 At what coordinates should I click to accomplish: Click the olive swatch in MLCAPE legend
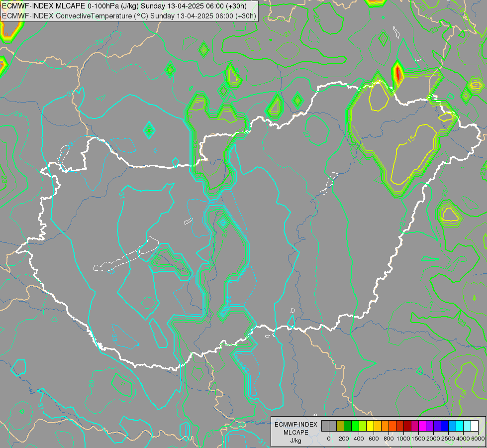(340, 426)
